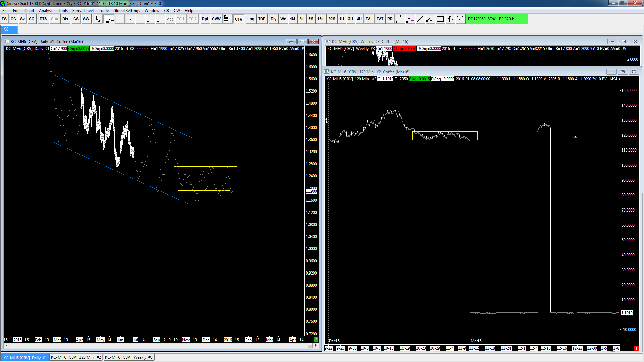Viewport: 644px width, 362px height.
Task: Toggle Log scale button
Action: click(x=251, y=19)
